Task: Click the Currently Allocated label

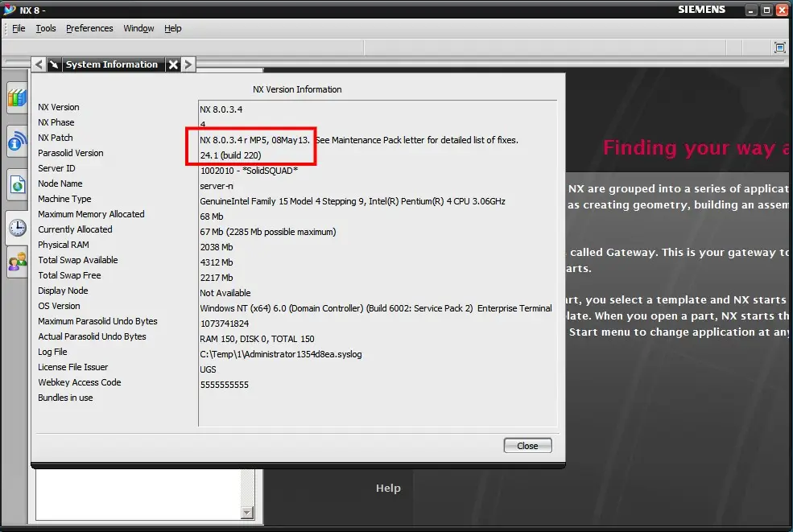Action: (76, 229)
